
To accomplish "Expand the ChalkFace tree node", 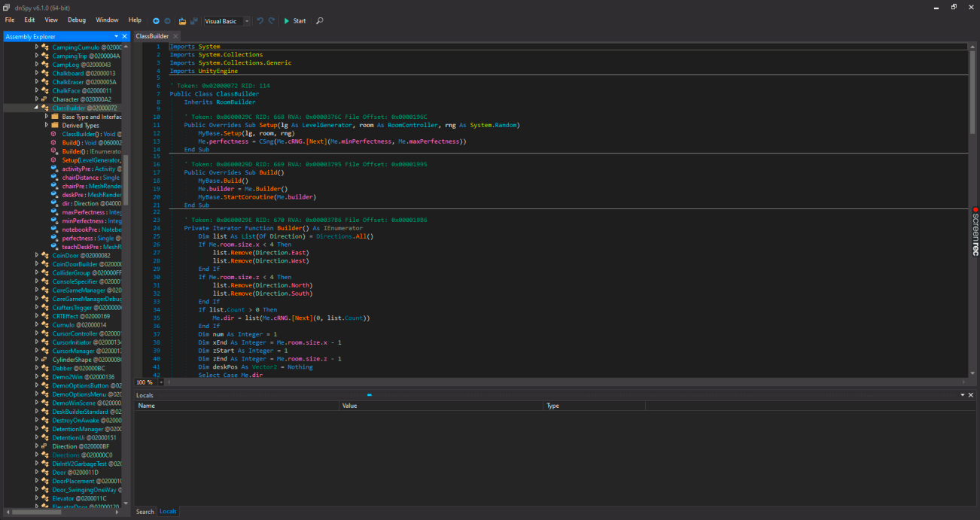I will pyautogui.click(x=36, y=91).
